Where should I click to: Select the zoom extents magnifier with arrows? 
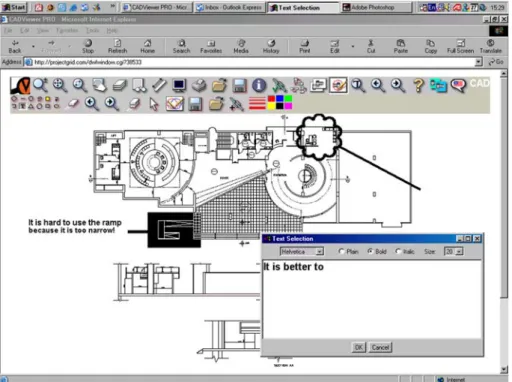click(x=60, y=85)
